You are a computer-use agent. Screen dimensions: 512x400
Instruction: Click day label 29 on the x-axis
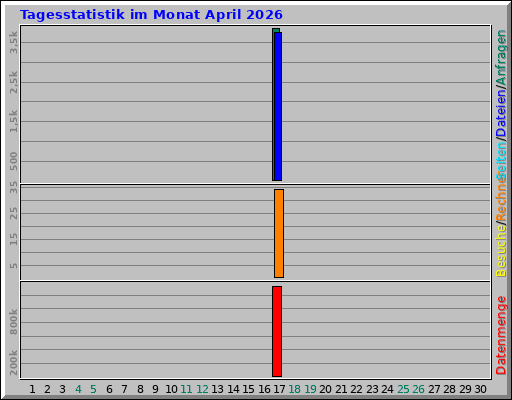coord(465,389)
